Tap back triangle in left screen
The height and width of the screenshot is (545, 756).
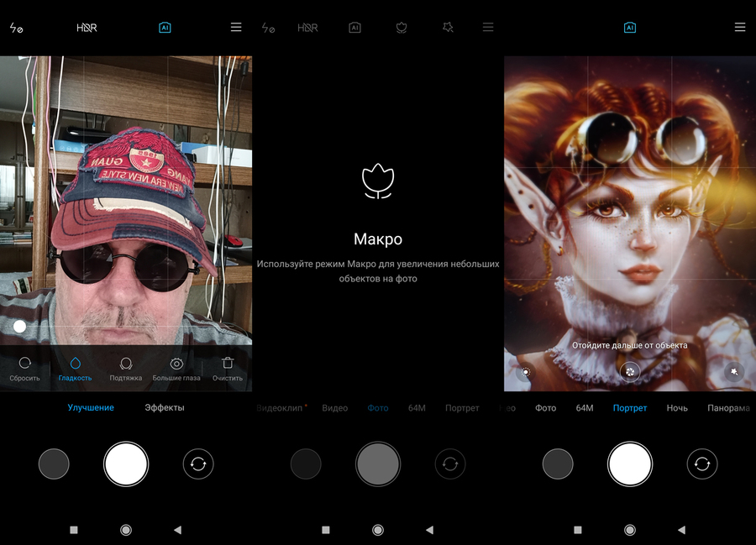177,530
